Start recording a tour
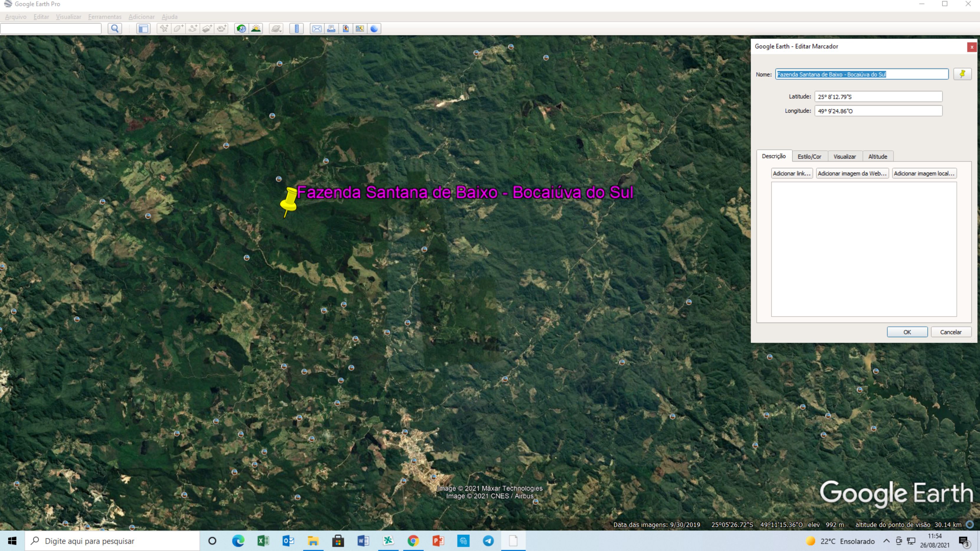Viewport: 980px width, 551px height. pyautogui.click(x=221, y=29)
